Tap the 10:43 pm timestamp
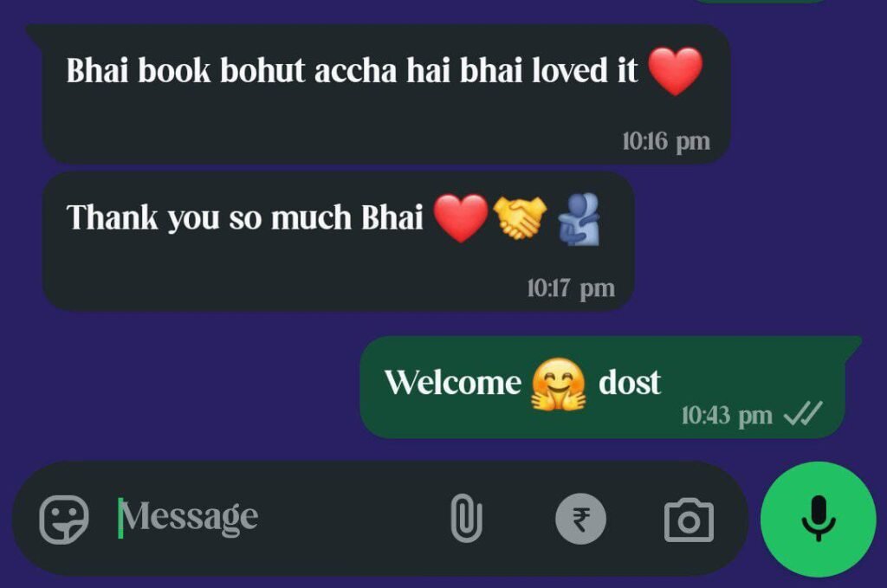The image size is (887, 588). tap(727, 416)
